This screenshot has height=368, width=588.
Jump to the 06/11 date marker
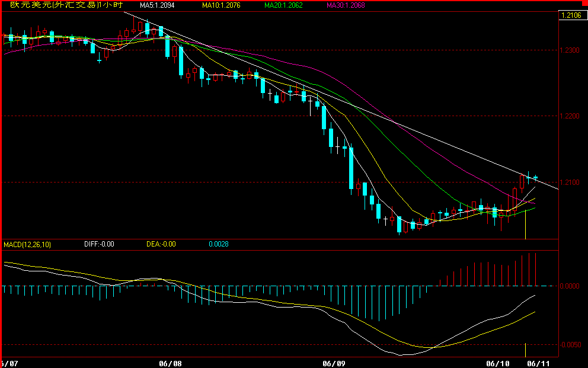click(537, 363)
